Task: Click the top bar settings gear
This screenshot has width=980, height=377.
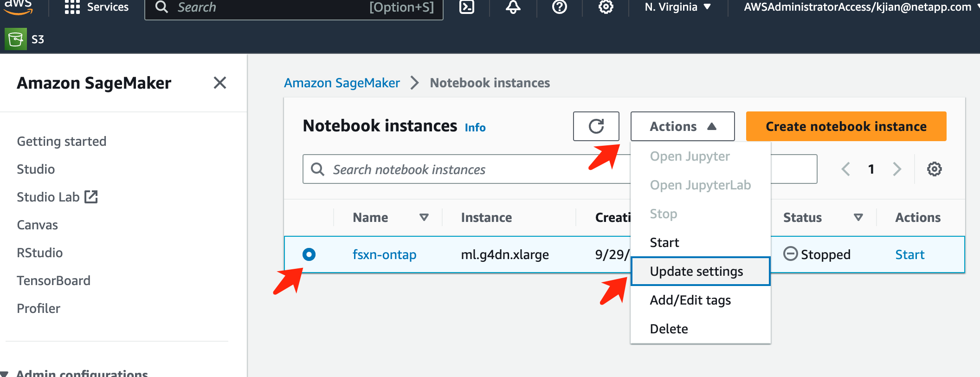Action: (606, 7)
